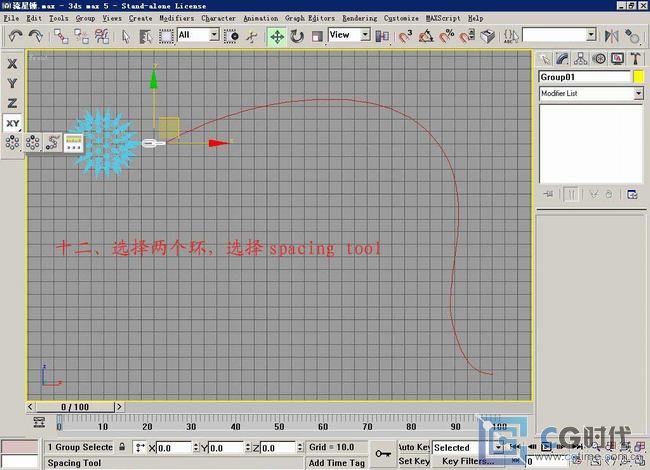
Task: Open the MAXScript menu
Action: point(443,18)
